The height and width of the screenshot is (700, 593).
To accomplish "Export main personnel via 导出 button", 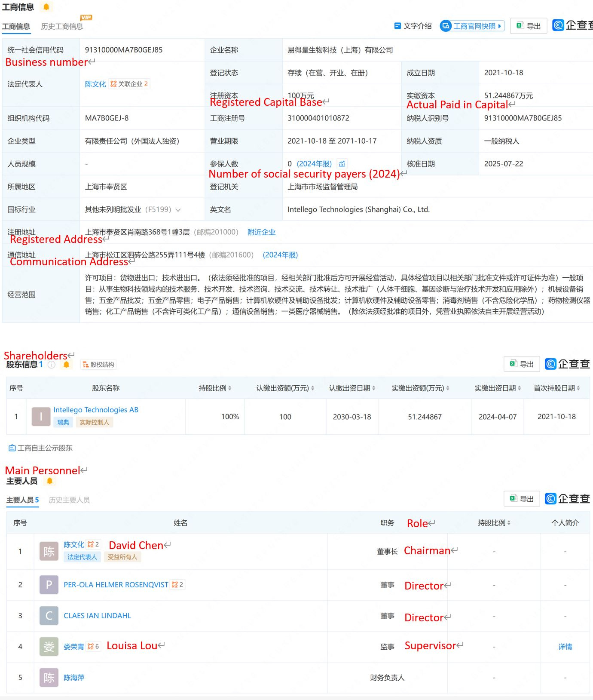I will point(522,499).
